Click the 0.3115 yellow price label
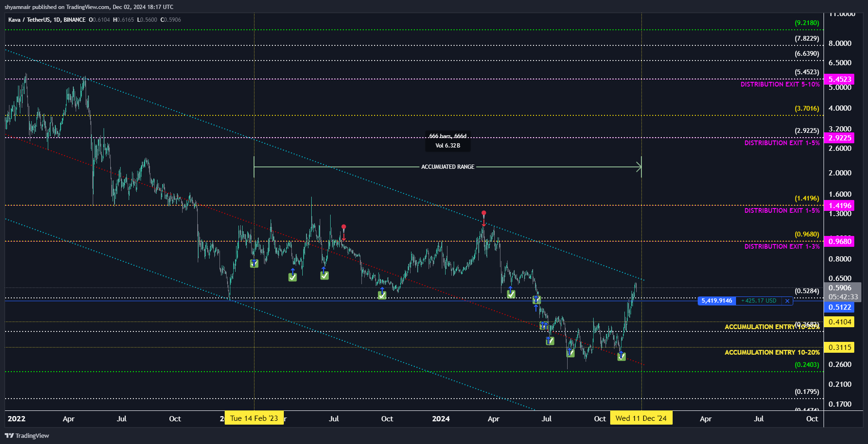 [840, 348]
